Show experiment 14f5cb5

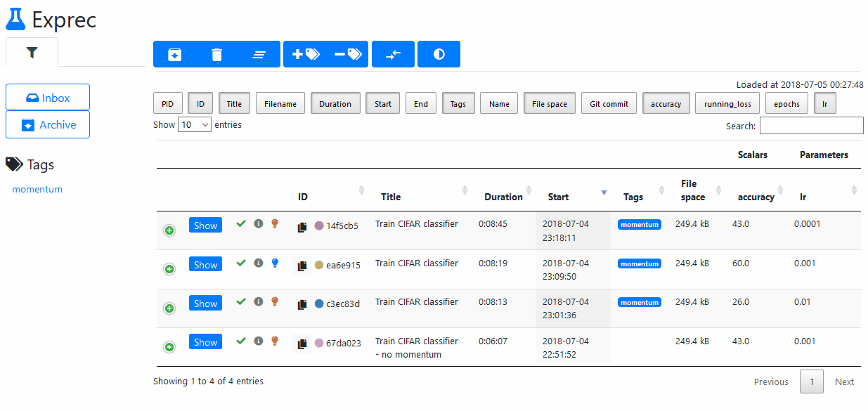coord(205,226)
